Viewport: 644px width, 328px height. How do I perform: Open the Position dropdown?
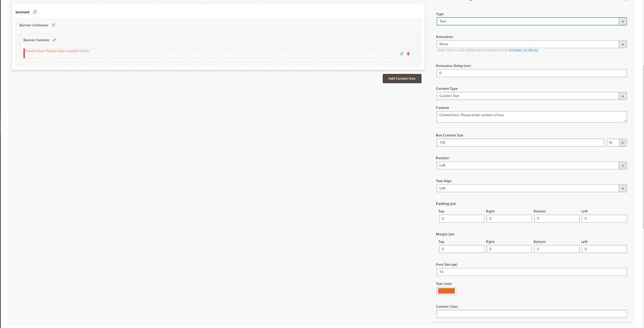(531, 166)
